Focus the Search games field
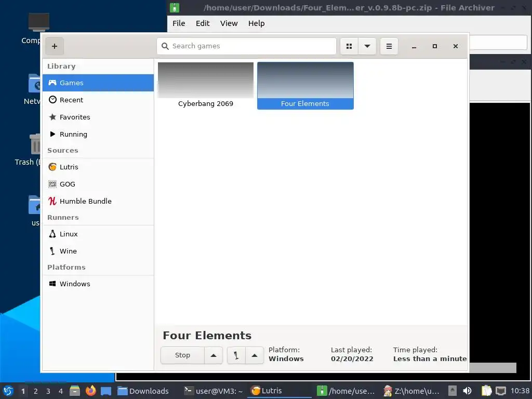The height and width of the screenshot is (399, 532). pyautogui.click(x=246, y=46)
